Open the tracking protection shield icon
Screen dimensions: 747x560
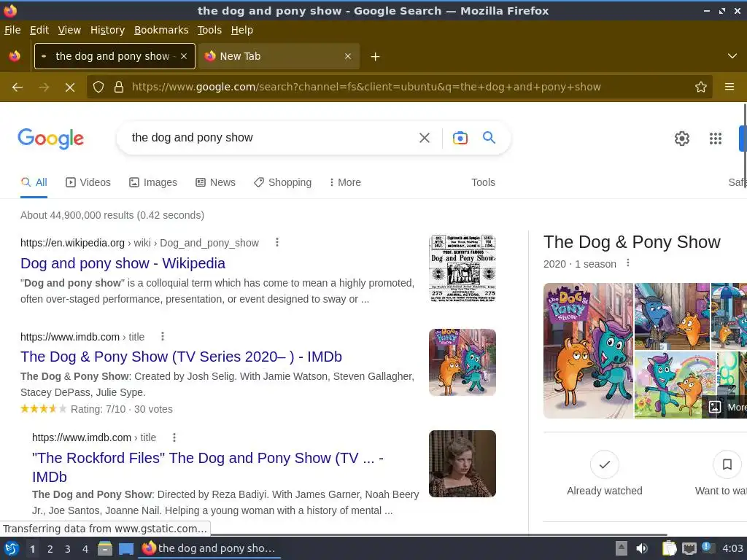(x=98, y=87)
